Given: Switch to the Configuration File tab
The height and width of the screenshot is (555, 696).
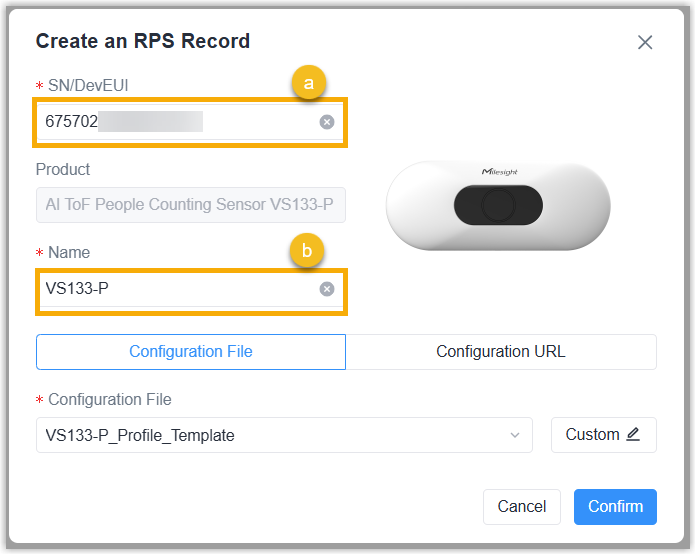Looking at the screenshot, I should point(191,352).
